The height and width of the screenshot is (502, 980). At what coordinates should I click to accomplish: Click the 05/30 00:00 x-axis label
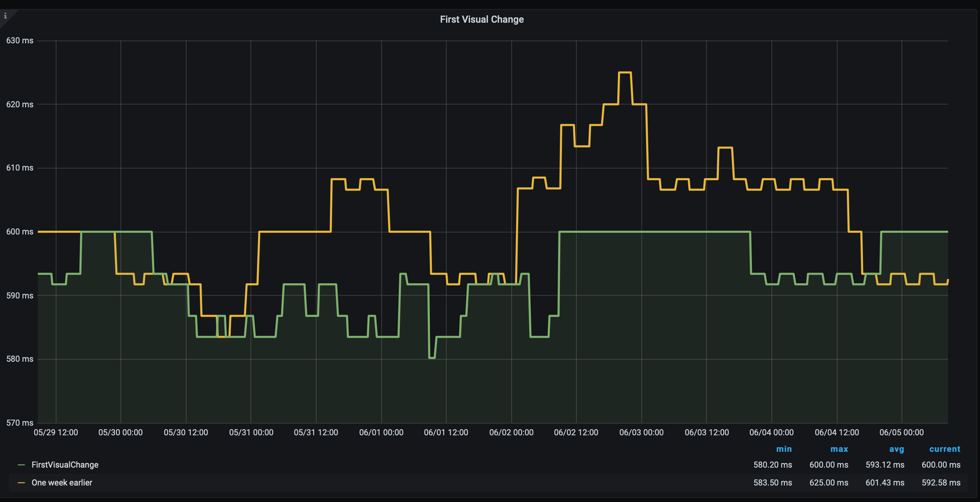coord(120,433)
